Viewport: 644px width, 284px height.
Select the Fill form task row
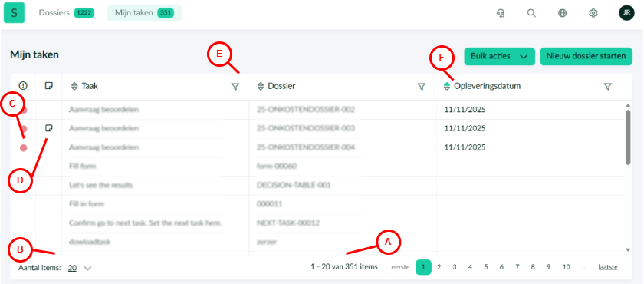tap(317, 167)
